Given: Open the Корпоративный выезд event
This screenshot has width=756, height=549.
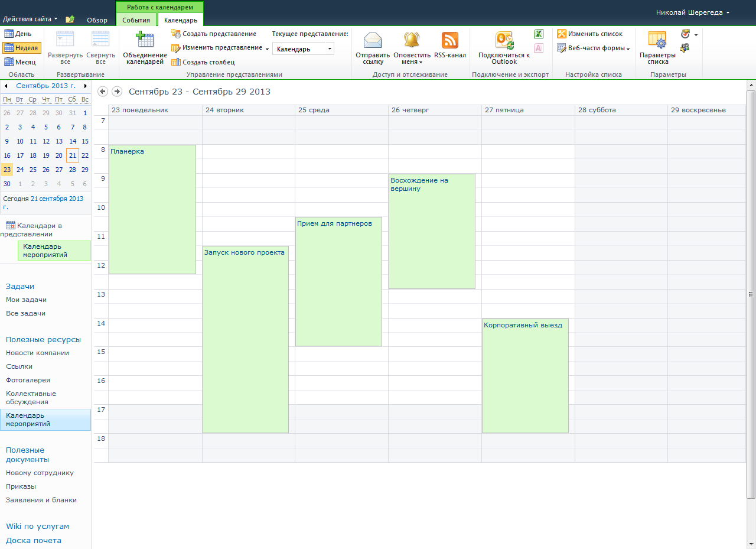Looking at the screenshot, I should [x=525, y=376].
